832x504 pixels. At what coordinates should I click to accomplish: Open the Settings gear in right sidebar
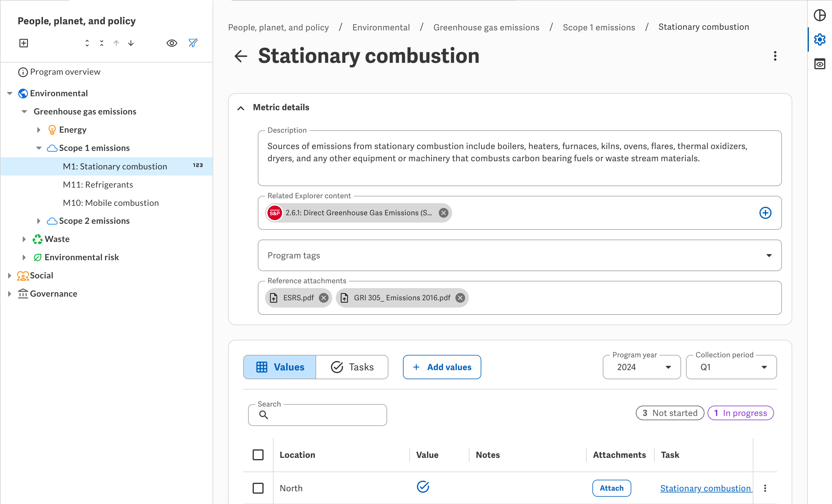pos(820,39)
